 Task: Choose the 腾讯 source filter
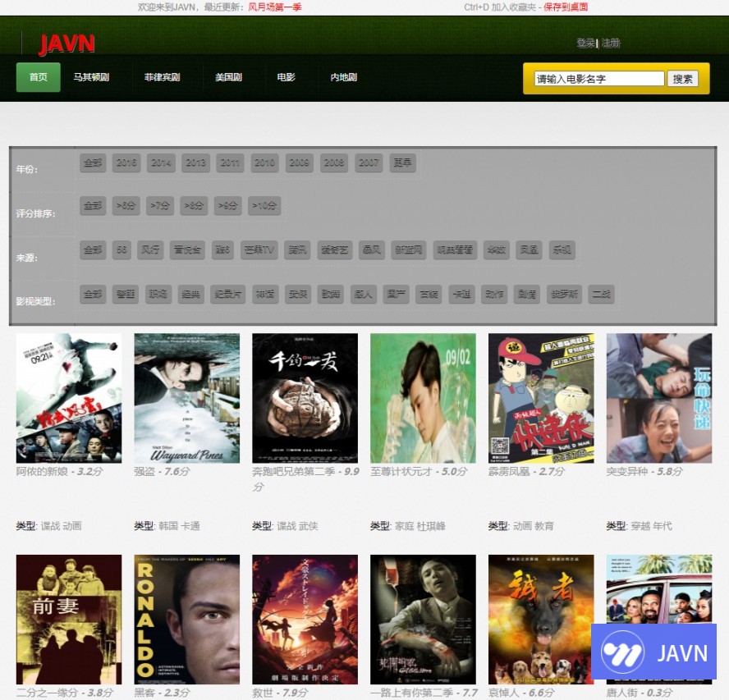[x=297, y=250]
